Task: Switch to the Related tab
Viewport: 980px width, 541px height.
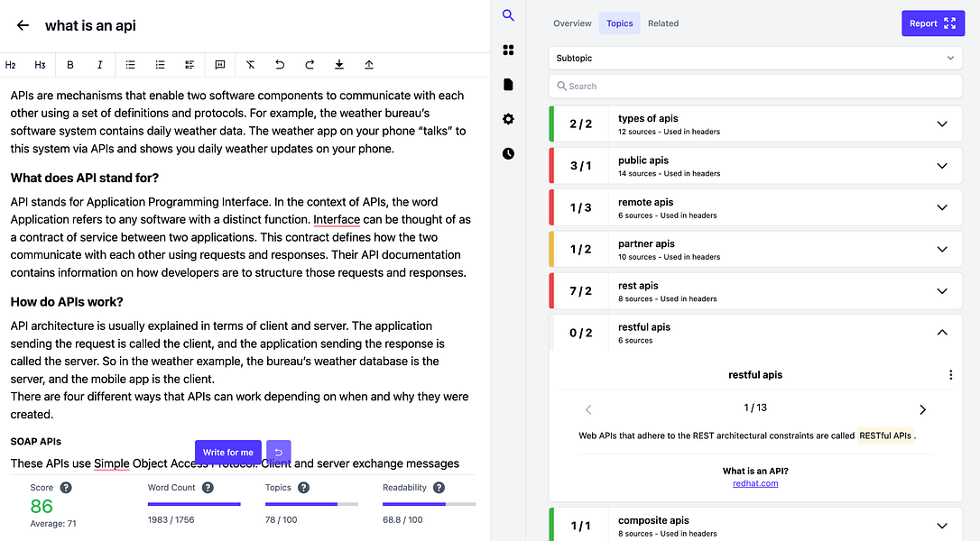Action: tap(663, 23)
